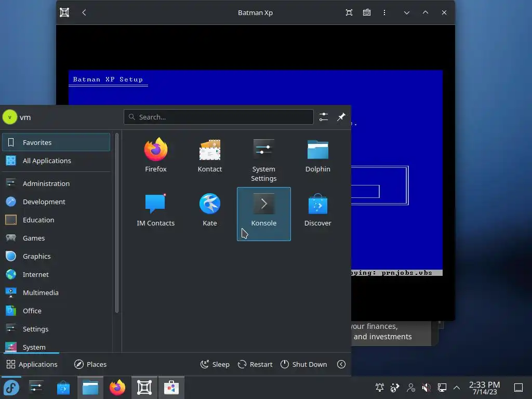Open keyboard shortcuts in Batman Xp window
This screenshot has width=532, height=399.
click(366, 12)
